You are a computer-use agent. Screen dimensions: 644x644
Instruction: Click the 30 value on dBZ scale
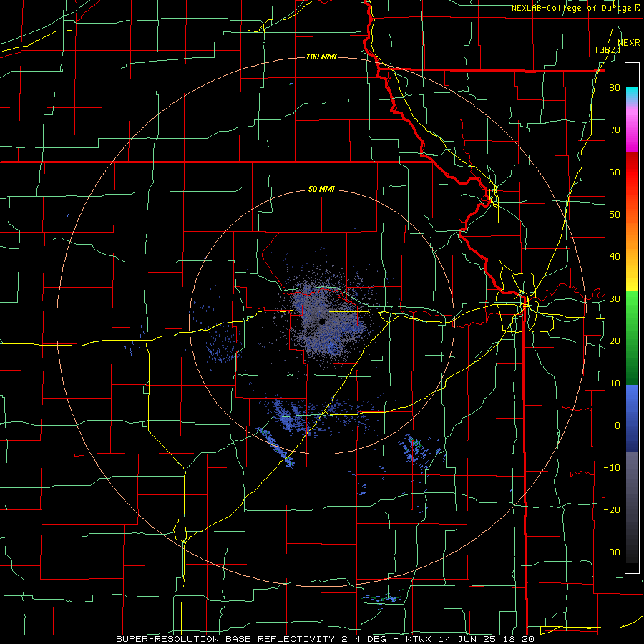(x=615, y=299)
